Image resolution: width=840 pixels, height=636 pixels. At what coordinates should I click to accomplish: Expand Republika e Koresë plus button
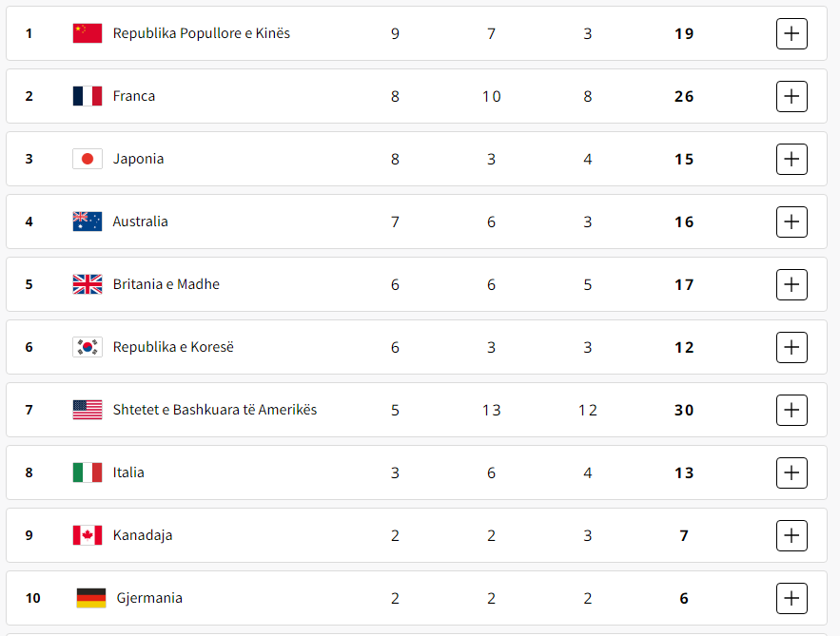tap(791, 347)
